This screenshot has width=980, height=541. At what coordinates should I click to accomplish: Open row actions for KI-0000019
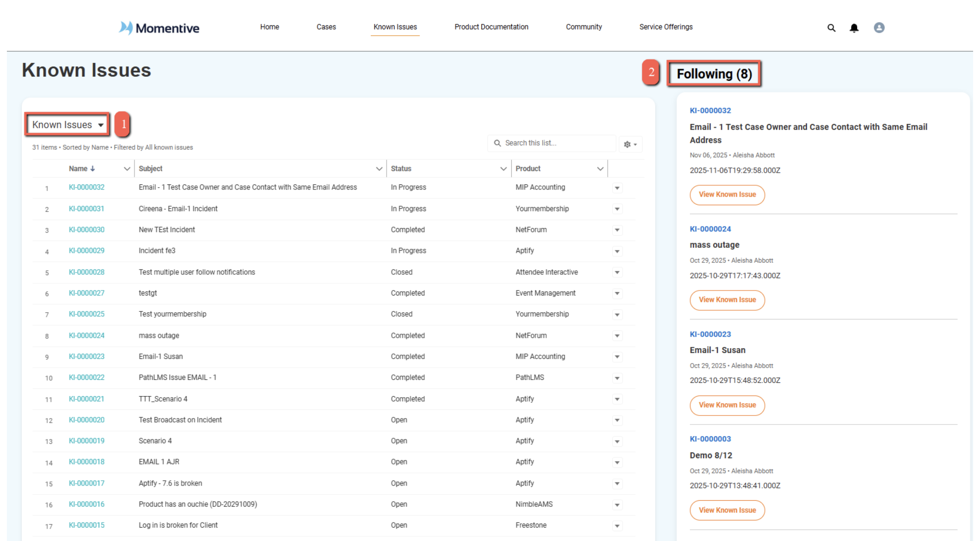[x=617, y=442]
